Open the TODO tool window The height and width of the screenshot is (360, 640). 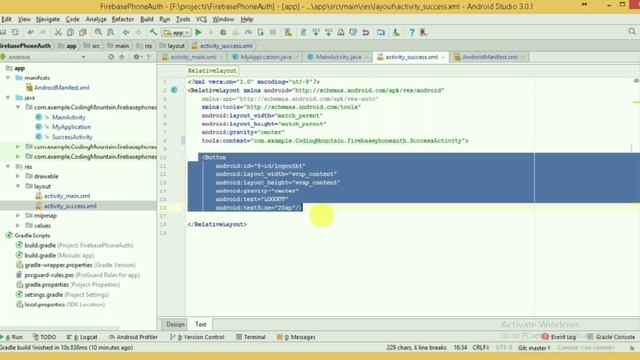pos(44,337)
